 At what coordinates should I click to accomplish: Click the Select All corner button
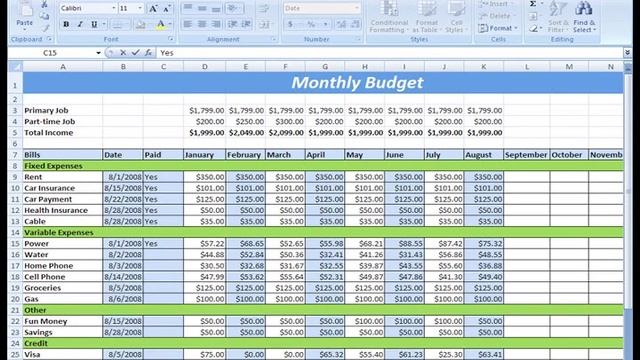15,67
